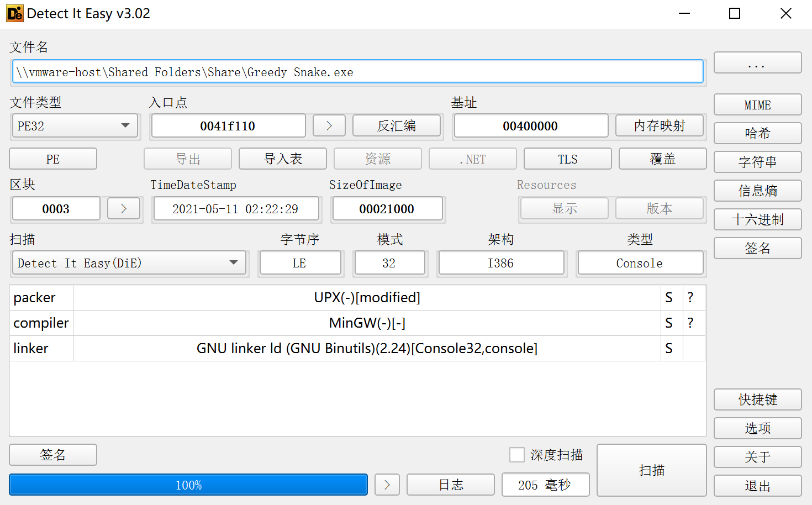Minimize the Detect It Easy window
The height and width of the screenshot is (505, 812).
pyautogui.click(x=684, y=13)
